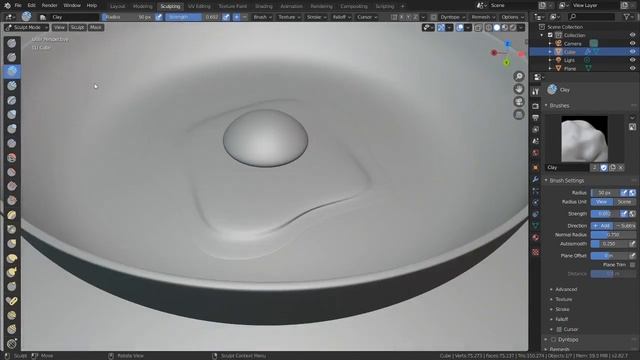Select the Pose brush tool

tap(12, 301)
